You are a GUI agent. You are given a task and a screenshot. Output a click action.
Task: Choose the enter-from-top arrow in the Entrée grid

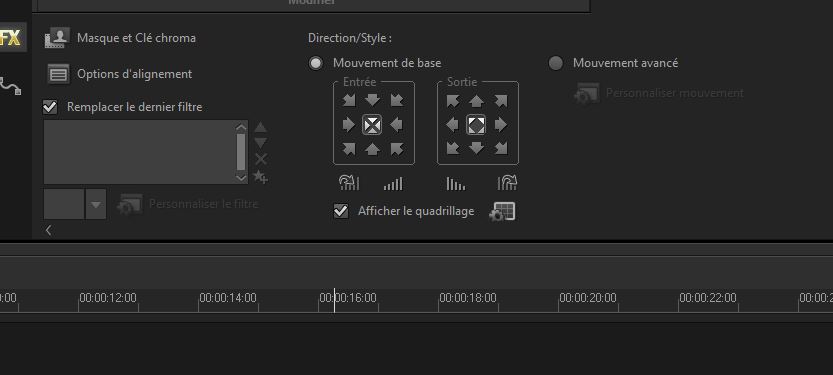[x=372, y=100]
